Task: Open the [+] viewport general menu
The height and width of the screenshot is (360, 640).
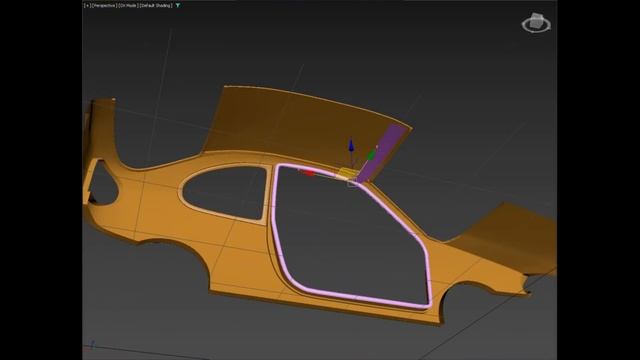Action: tap(87, 6)
